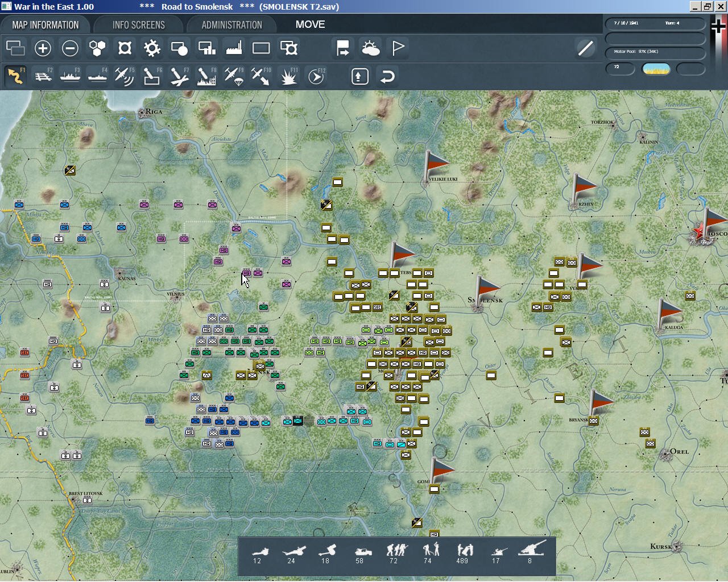The width and height of the screenshot is (728, 582).
Task: Select F4 Amphibious transport mode icon
Action: (98, 76)
